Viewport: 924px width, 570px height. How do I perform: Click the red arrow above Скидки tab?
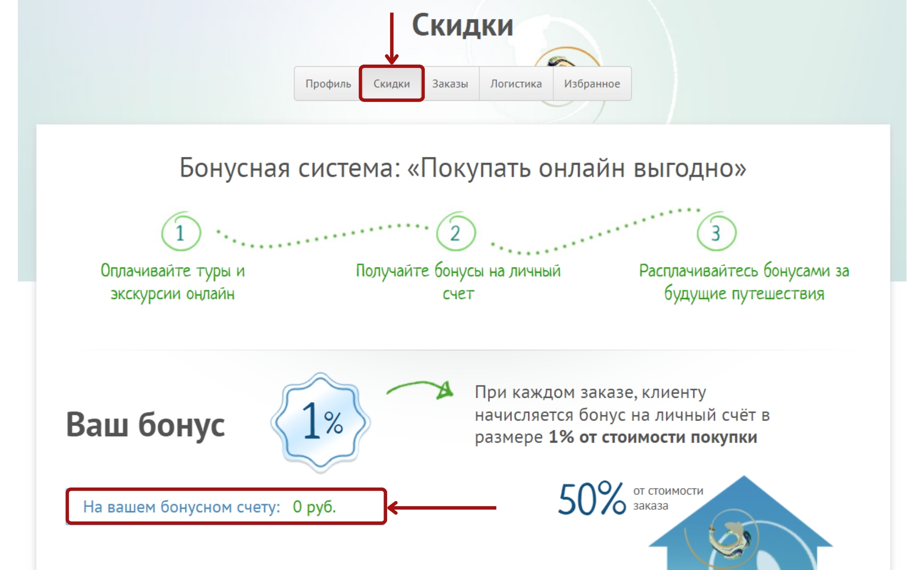[x=391, y=38]
